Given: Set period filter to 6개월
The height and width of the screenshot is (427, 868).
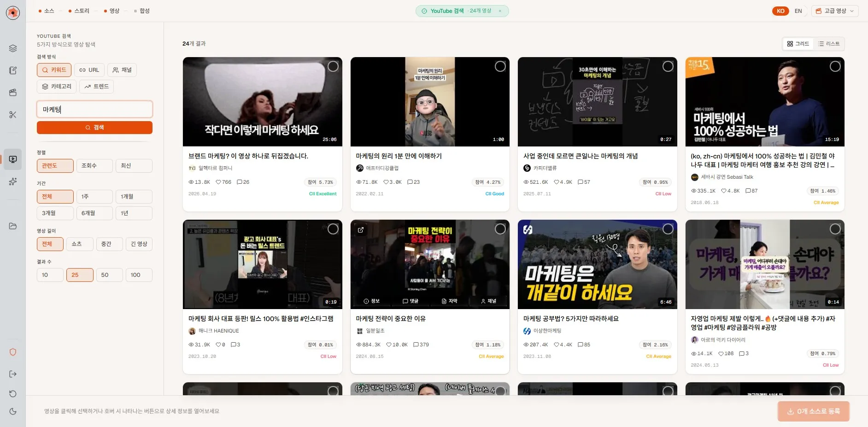Looking at the screenshot, I should point(94,213).
